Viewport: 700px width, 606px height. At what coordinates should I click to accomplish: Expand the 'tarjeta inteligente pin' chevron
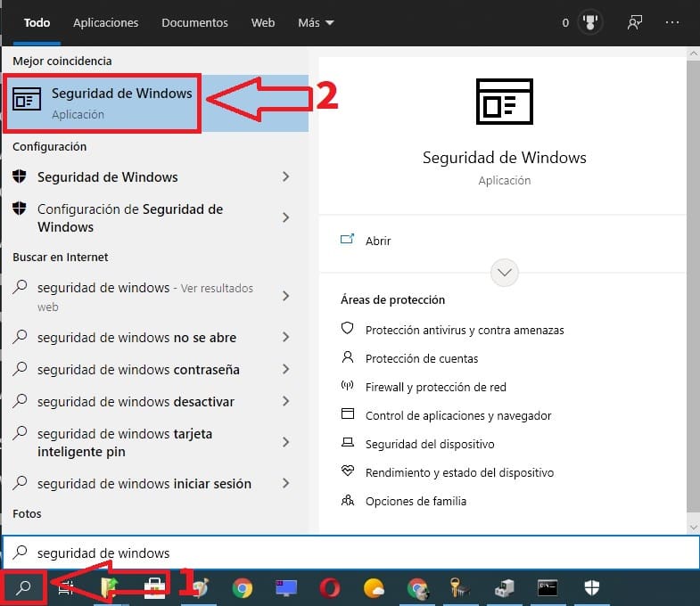pos(285,442)
